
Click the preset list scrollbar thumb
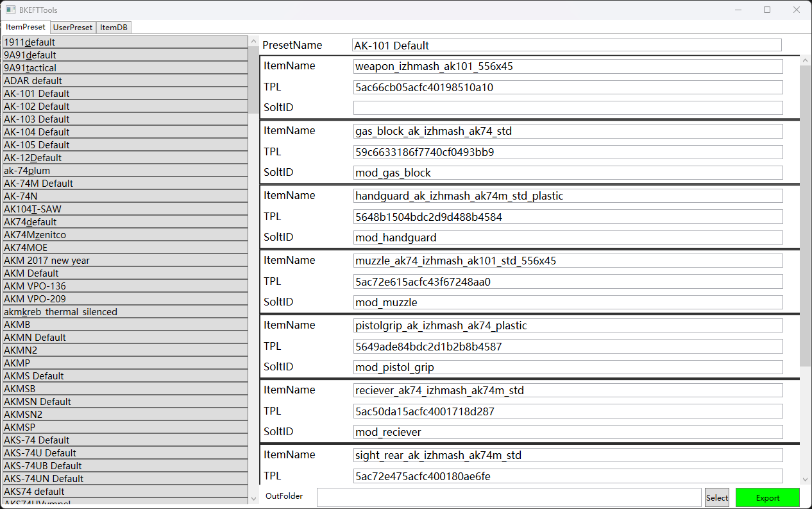tap(253, 80)
